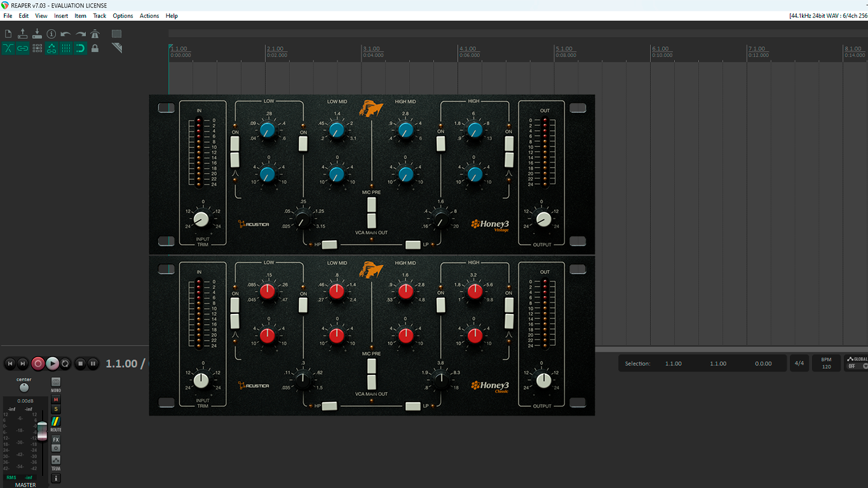Toggle Honey3 Classic LOW MID band ON switch
This screenshot has height=488, width=868.
point(303,305)
